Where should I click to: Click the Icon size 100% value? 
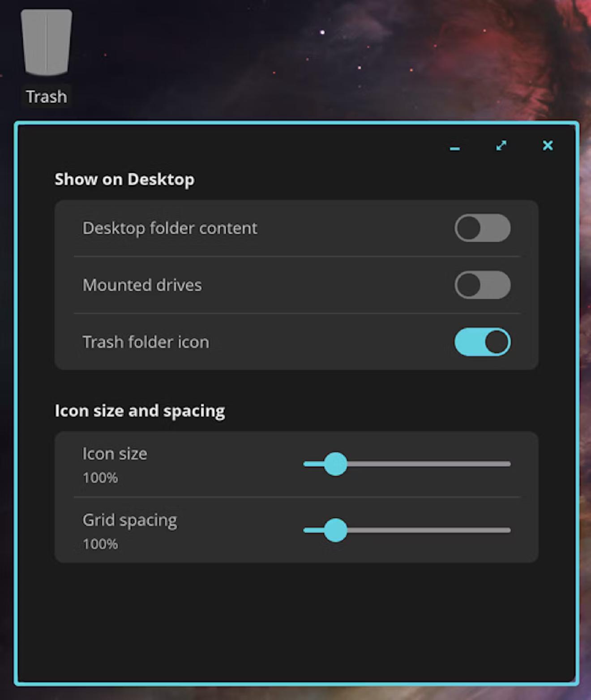(x=100, y=478)
